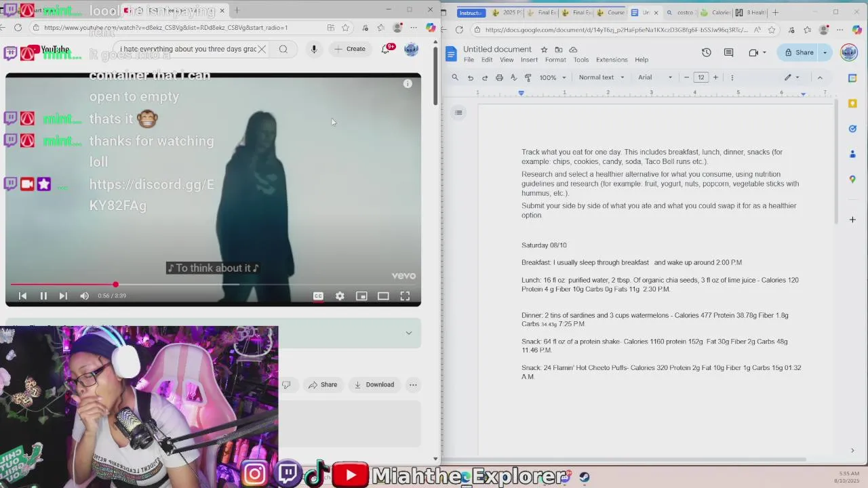Enter fullscreen on YouTube video

pos(405,296)
